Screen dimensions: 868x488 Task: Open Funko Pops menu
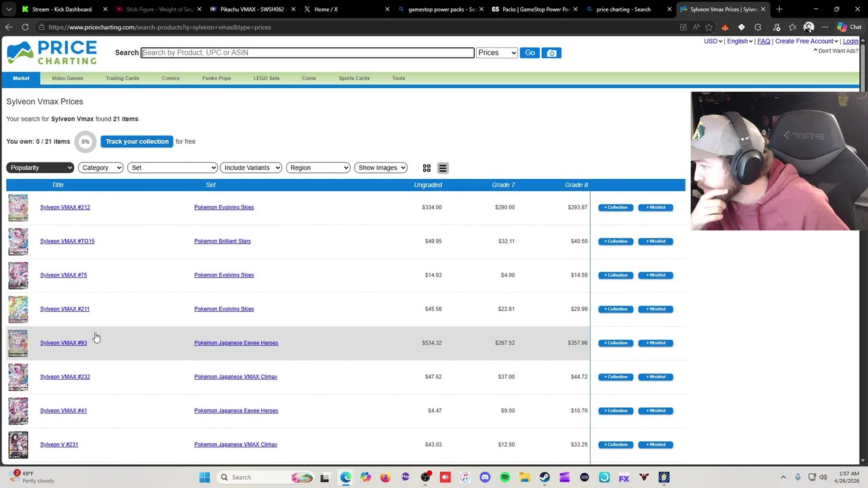click(216, 79)
